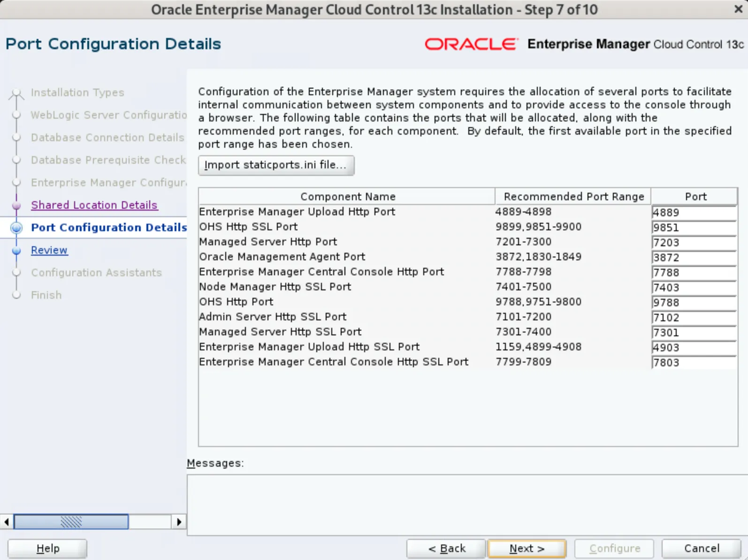Image resolution: width=748 pixels, height=560 pixels.
Task: Click the range value 7101-7200
Action: point(523,317)
